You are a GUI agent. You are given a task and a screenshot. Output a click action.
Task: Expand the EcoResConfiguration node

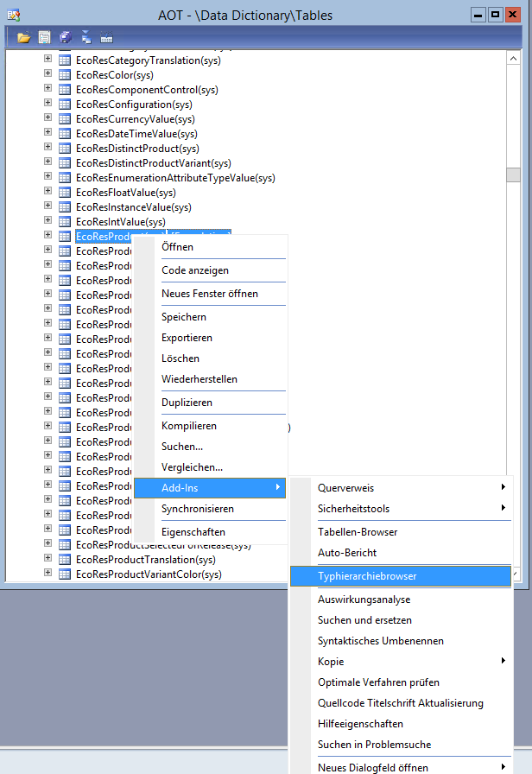(x=47, y=103)
